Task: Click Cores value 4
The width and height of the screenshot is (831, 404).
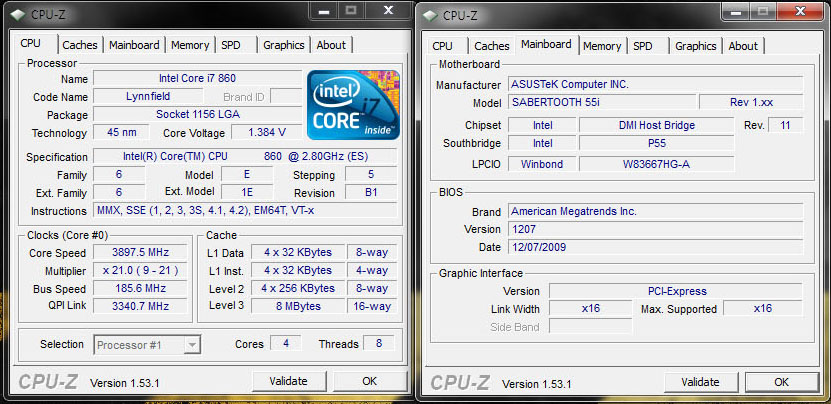Action: click(286, 343)
